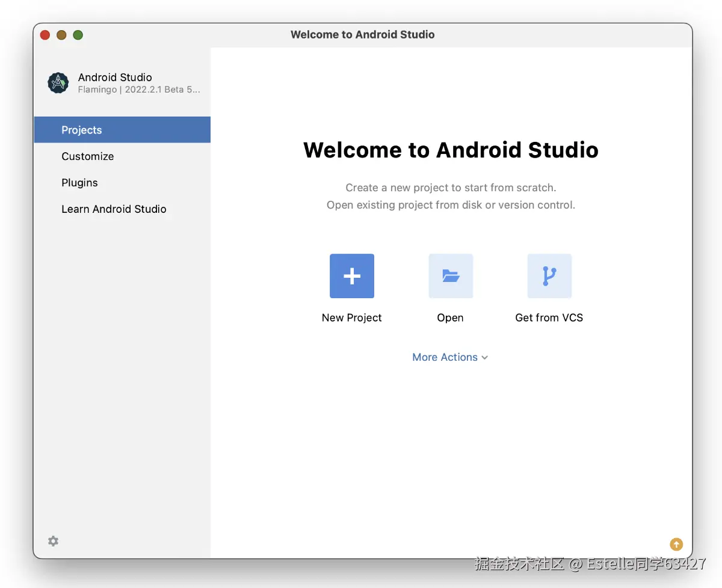722x588 pixels.
Task: Click the Open label text
Action: [x=450, y=317]
